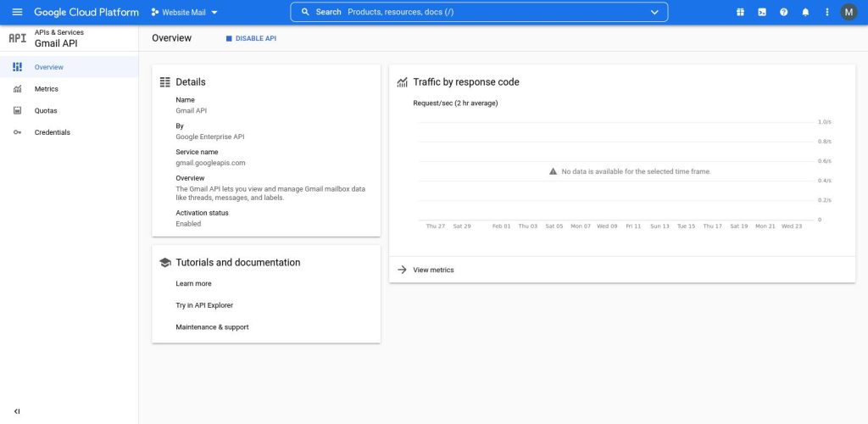
Task: Select Overview in the sidebar
Action: 70,67
